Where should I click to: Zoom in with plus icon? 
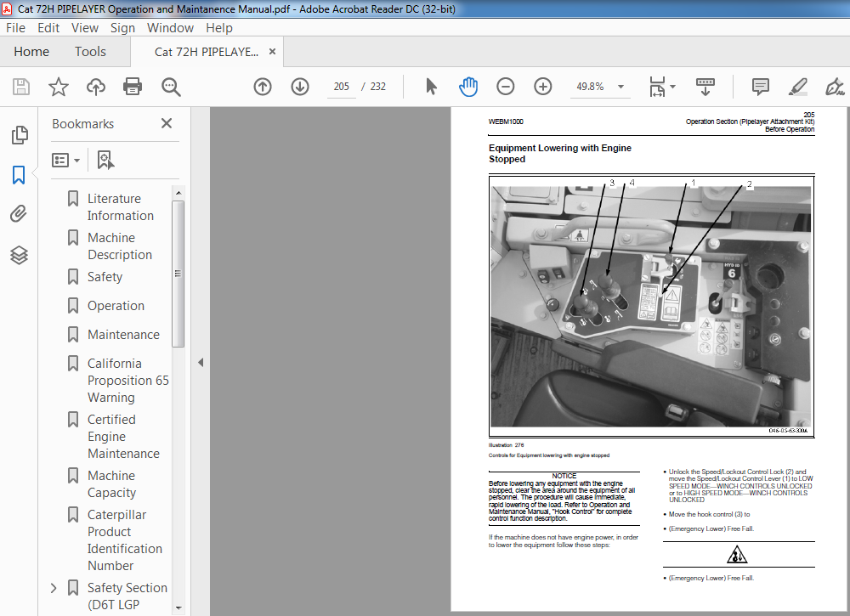(x=542, y=87)
